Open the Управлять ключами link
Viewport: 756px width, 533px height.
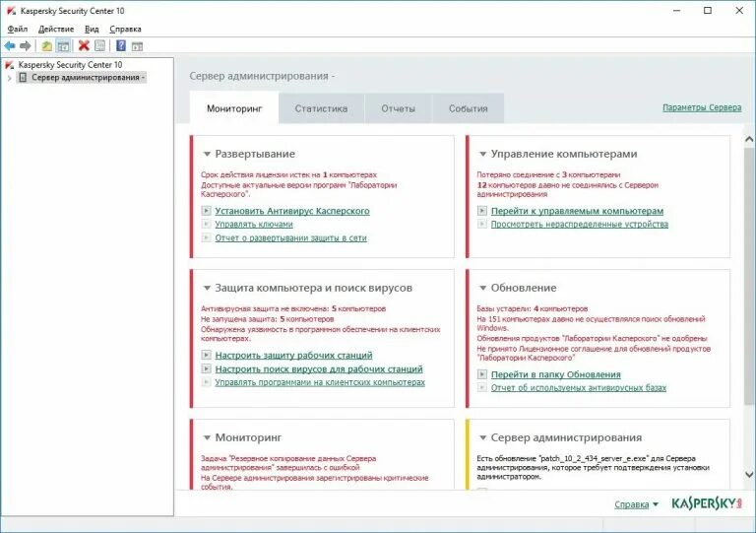click(x=254, y=224)
